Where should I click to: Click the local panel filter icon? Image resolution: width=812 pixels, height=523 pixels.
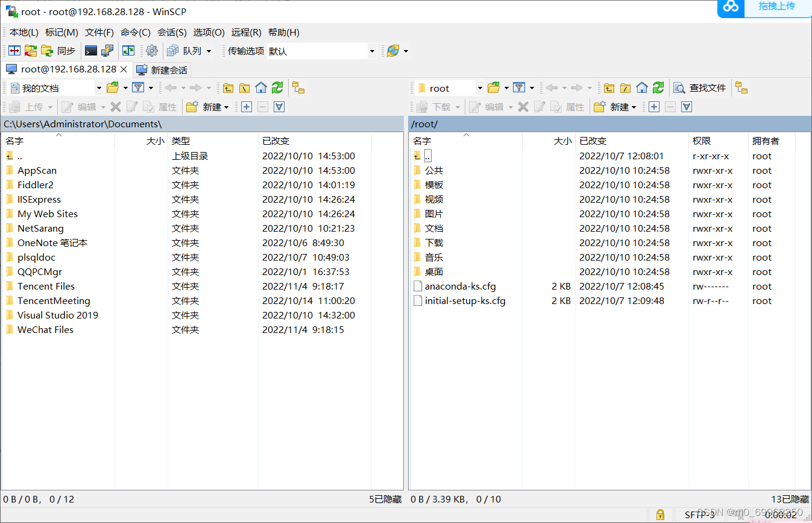[138, 88]
